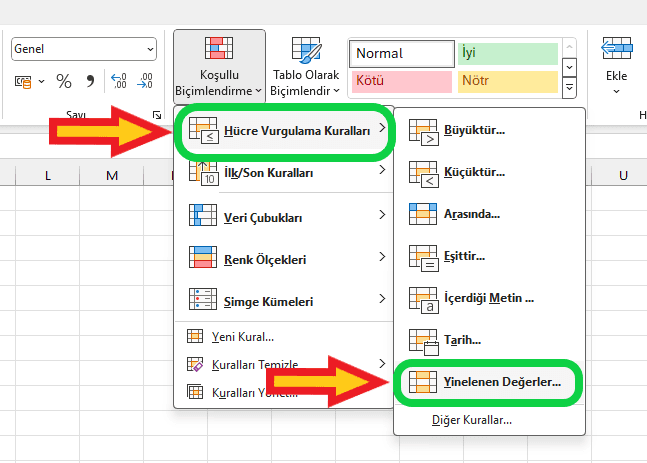647x463 pixels.
Task: Select the column L header
Action: tap(48, 176)
